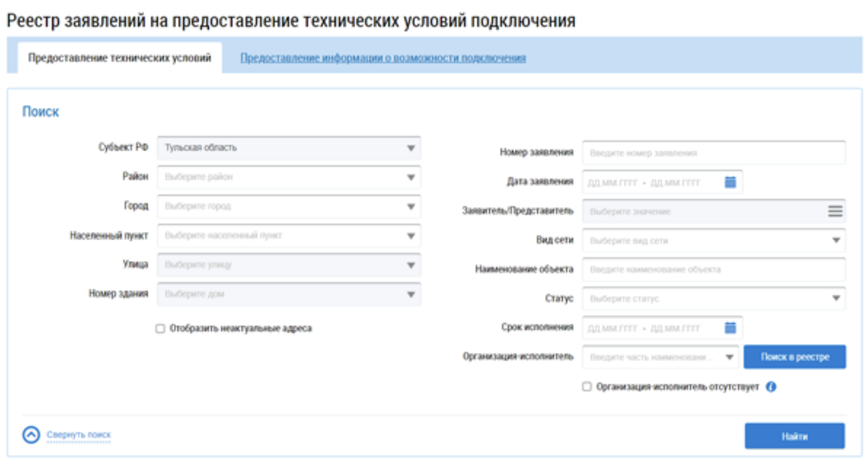Open calendar for Дата заявления field
This screenshot has height=466, width=868.
click(730, 182)
